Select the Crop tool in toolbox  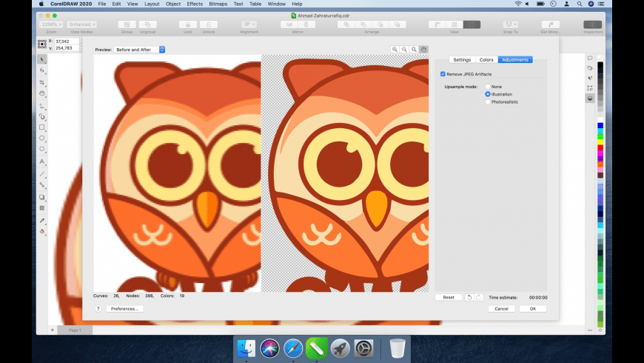coord(42,83)
